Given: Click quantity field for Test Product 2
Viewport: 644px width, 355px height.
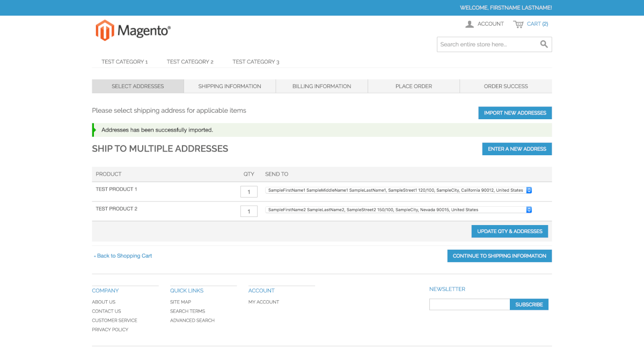Looking at the screenshot, I should [249, 212].
